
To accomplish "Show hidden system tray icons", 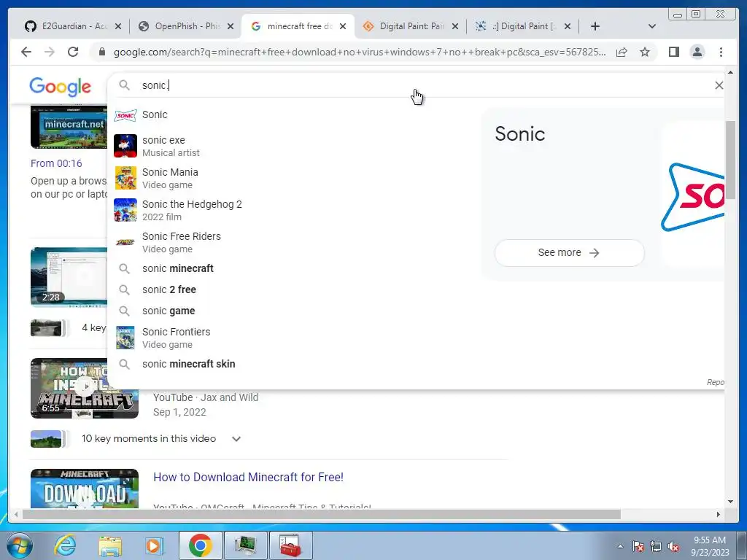I will [620, 546].
